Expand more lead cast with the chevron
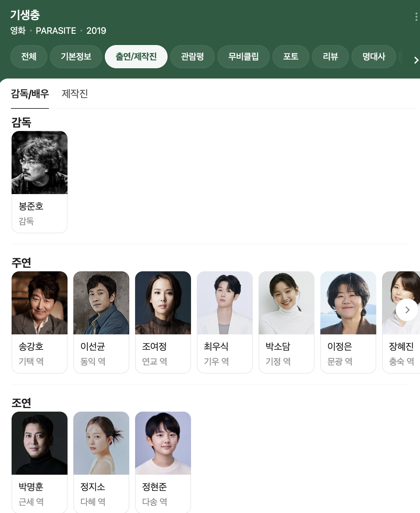The width and height of the screenshot is (420, 513). pos(407,310)
